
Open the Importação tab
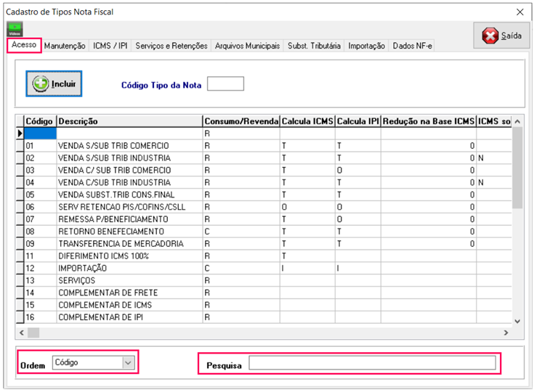[x=366, y=46]
